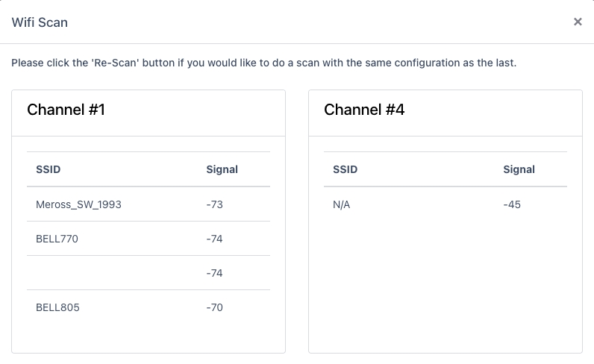594x364 pixels.
Task: Select the Channel #4 card heading
Action: 364,110
